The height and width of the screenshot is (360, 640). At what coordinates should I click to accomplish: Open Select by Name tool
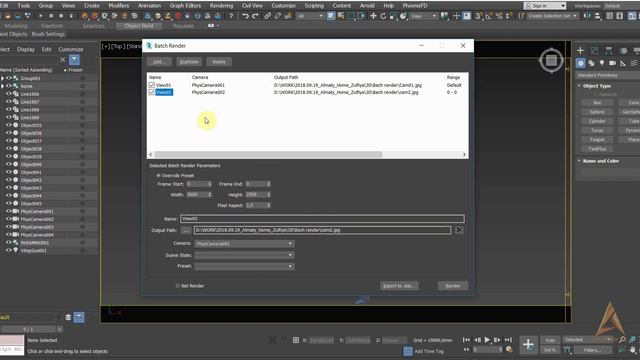[341, 16]
